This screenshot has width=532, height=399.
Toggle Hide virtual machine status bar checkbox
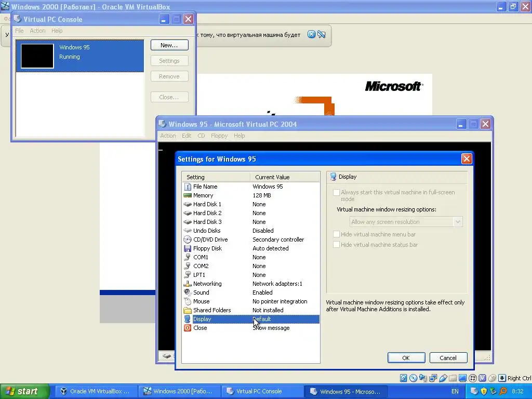336,245
